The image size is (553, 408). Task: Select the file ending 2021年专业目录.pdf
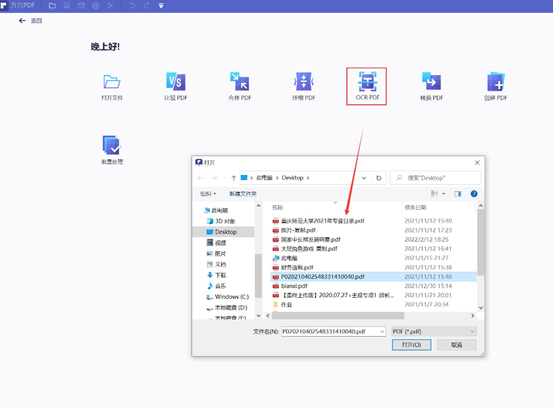[x=373, y=221]
